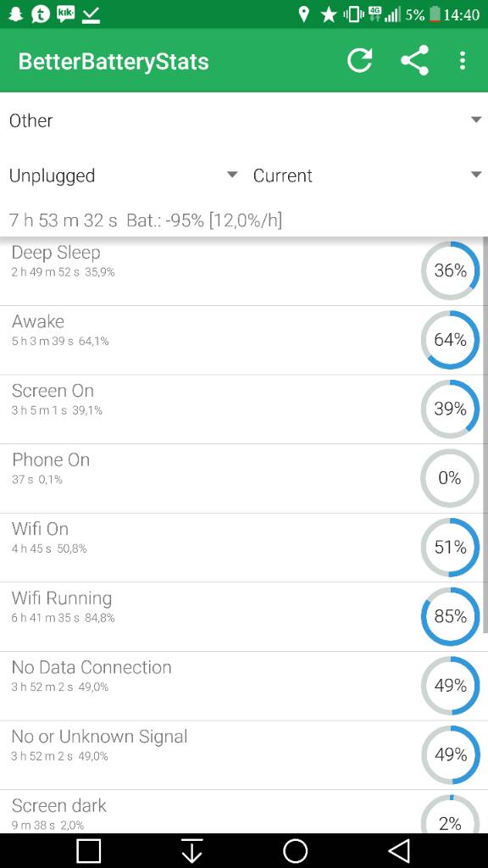The width and height of the screenshot is (488, 868).
Task: Tap the BetterBatteryStats title
Action: pyautogui.click(x=114, y=61)
